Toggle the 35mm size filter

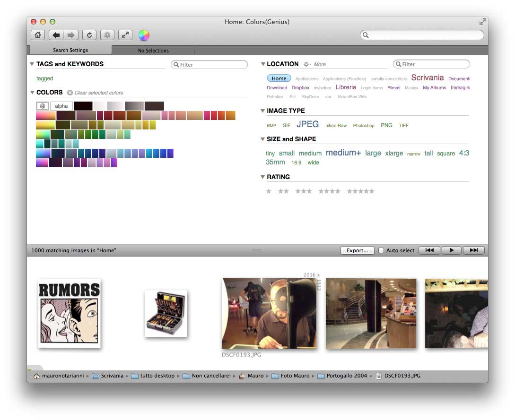pyautogui.click(x=275, y=162)
